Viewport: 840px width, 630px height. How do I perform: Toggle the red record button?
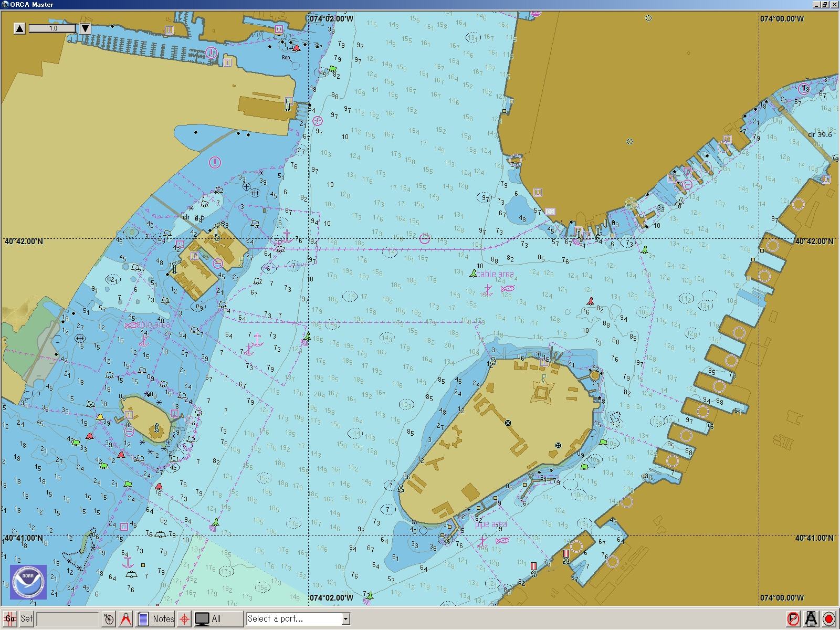(829, 619)
